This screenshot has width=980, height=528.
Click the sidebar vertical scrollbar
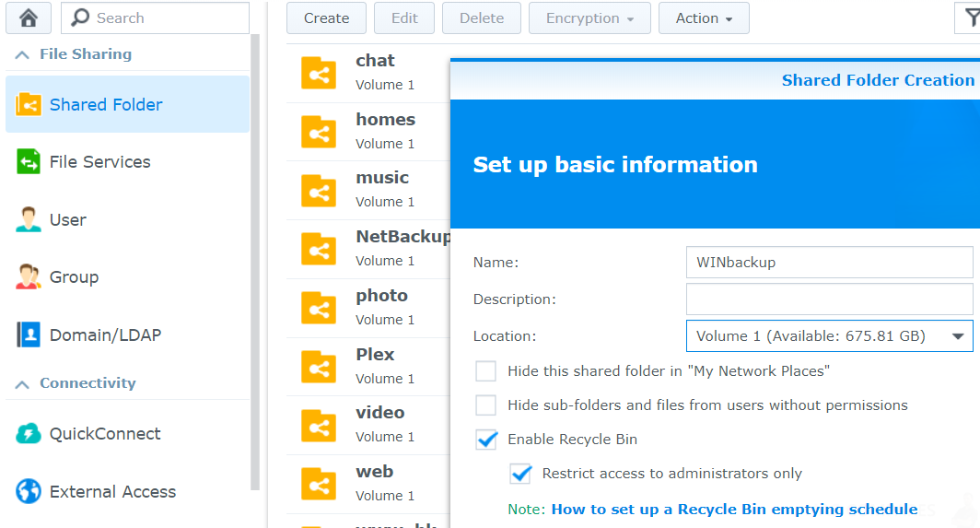click(254, 263)
